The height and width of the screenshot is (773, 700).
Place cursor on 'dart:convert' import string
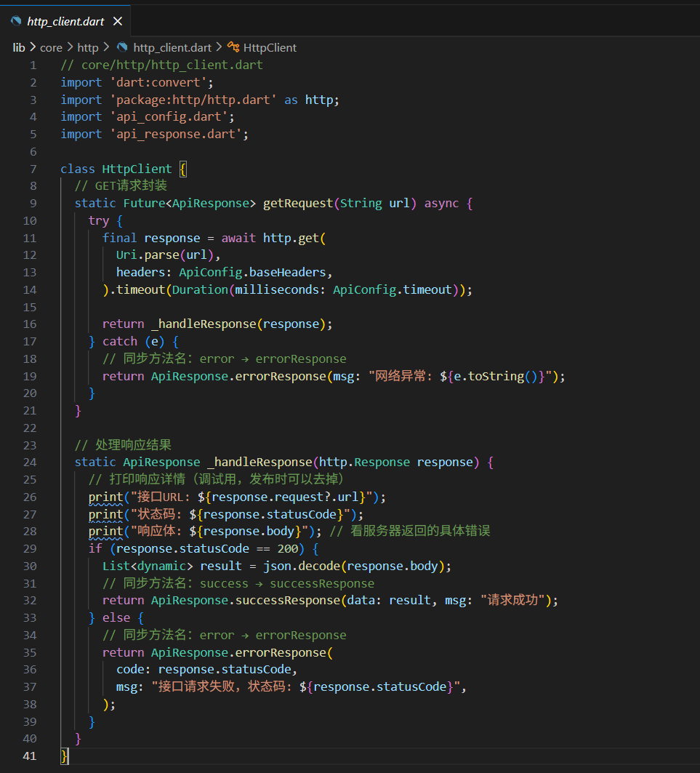pyautogui.click(x=158, y=82)
